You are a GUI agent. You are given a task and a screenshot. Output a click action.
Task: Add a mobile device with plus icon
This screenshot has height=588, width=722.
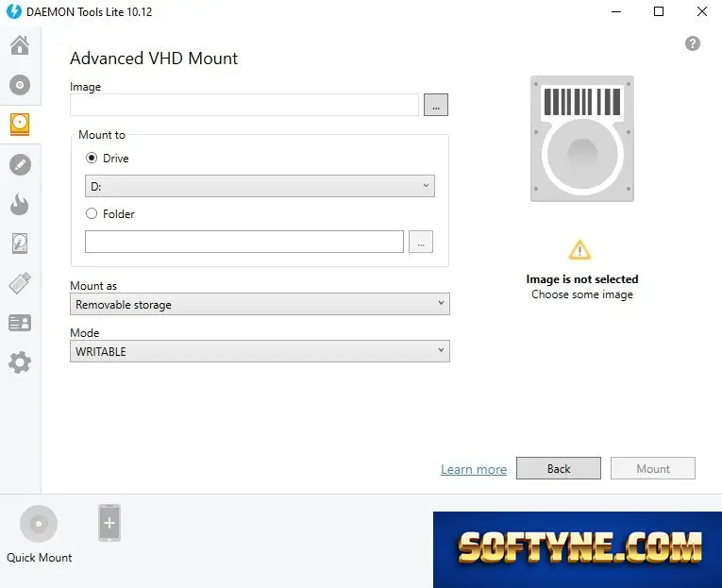pos(109,523)
